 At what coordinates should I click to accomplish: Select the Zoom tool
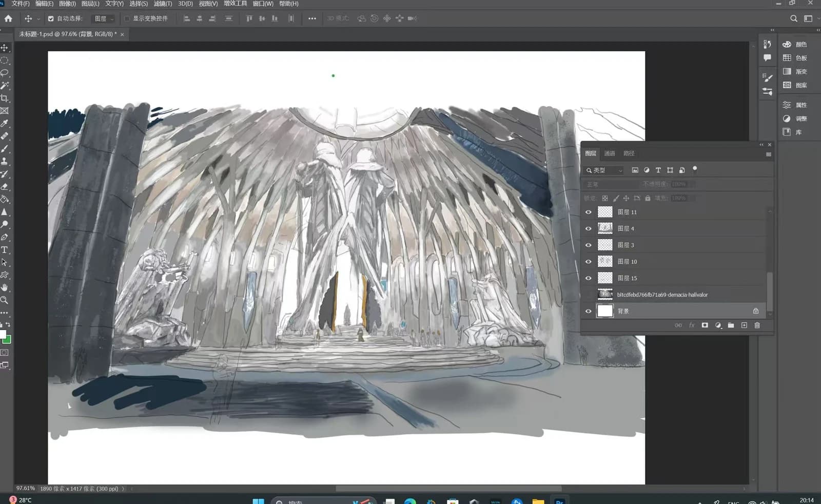coord(5,300)
